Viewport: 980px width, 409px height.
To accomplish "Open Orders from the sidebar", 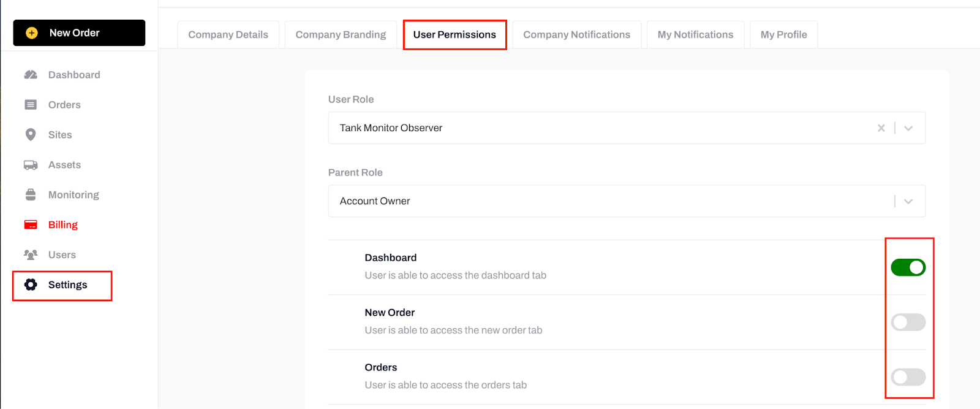I will pyautogui.click(x=64, y=105).
